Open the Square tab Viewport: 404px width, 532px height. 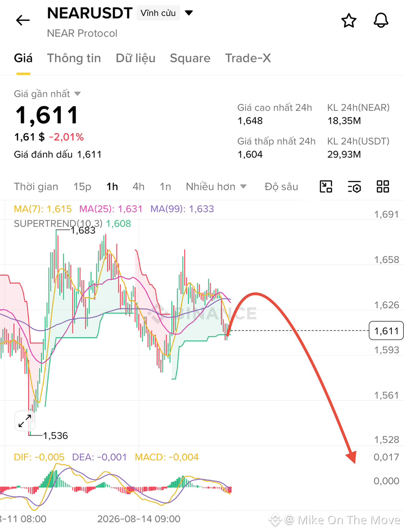[x=190, y=59]
